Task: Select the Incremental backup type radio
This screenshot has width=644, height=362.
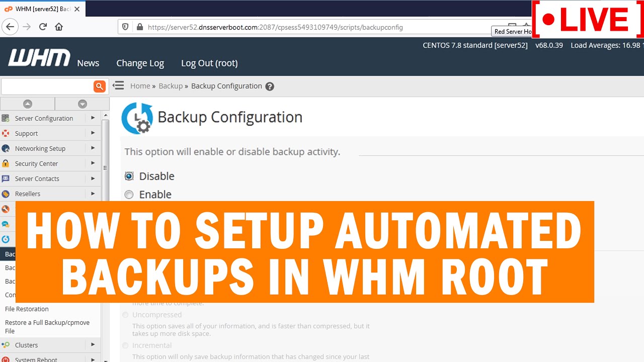Action: point(125,345)
